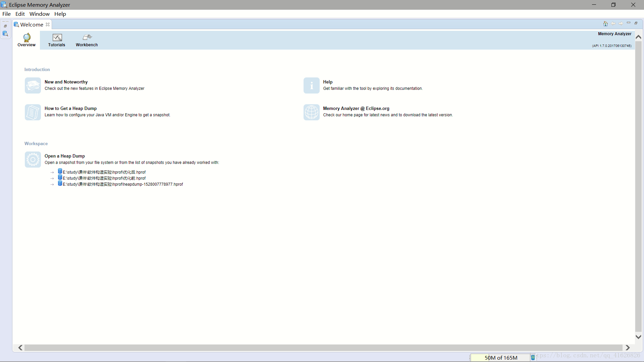Run garbage collector trash icon
This screenshot has width=644, height=362.
click(533, 358)
